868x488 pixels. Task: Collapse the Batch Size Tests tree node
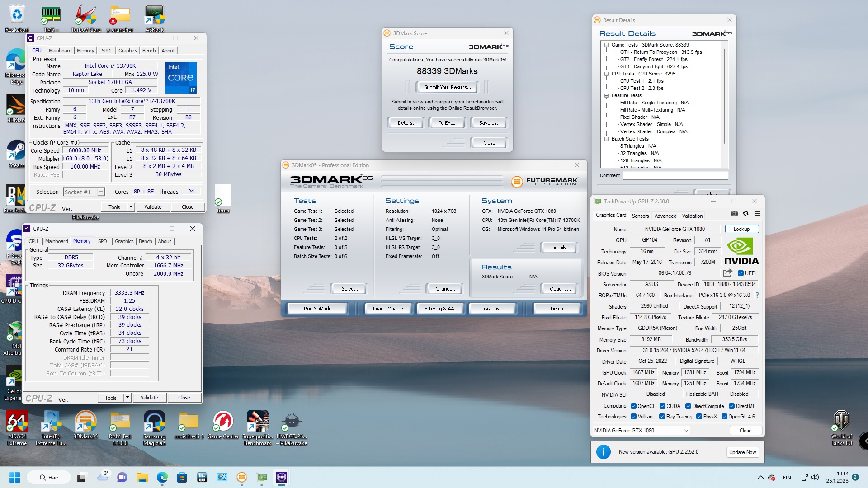[x=606, y=139]
